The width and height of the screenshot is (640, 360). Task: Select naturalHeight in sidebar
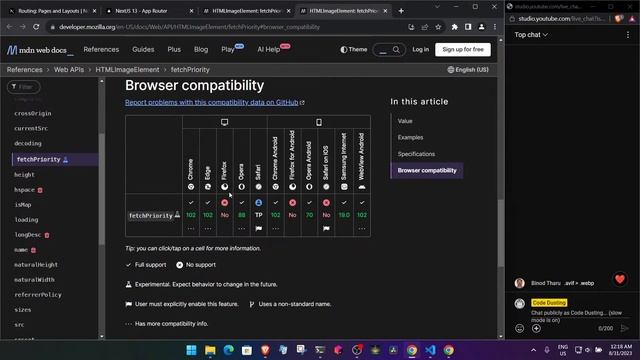36,264
